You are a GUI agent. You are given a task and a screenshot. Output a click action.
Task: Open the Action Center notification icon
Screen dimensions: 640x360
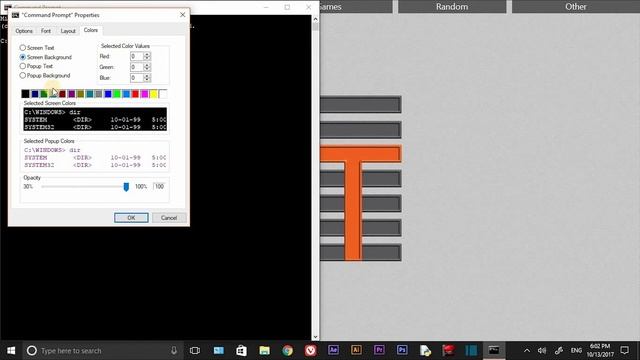point(624,350)
